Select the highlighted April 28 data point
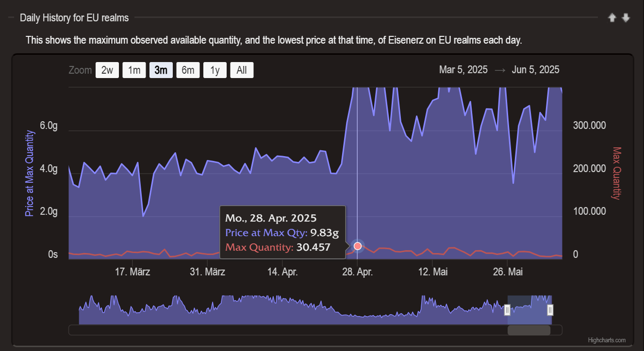 pos(358,246)
